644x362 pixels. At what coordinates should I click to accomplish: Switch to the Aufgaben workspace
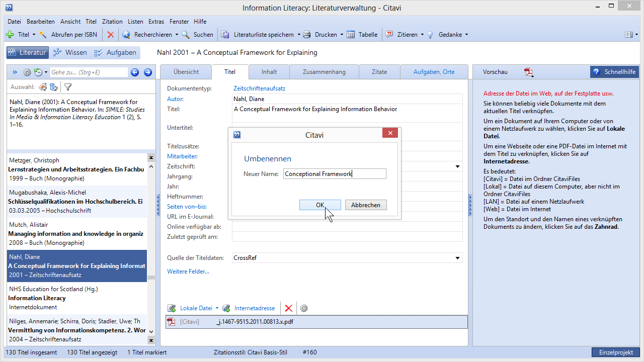pyautogui.click(x=115, y=52)
